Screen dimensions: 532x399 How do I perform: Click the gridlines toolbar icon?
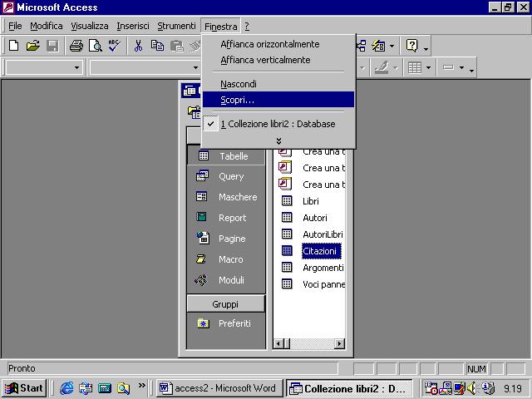[415, 67]
